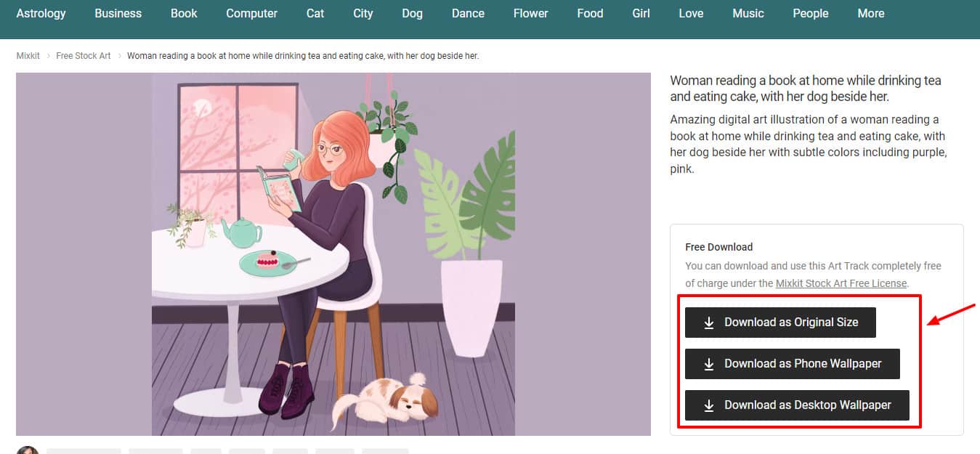Click download arrow icon on Phone Wallpaper
980x454 pixels.
[x=709, y=365]
